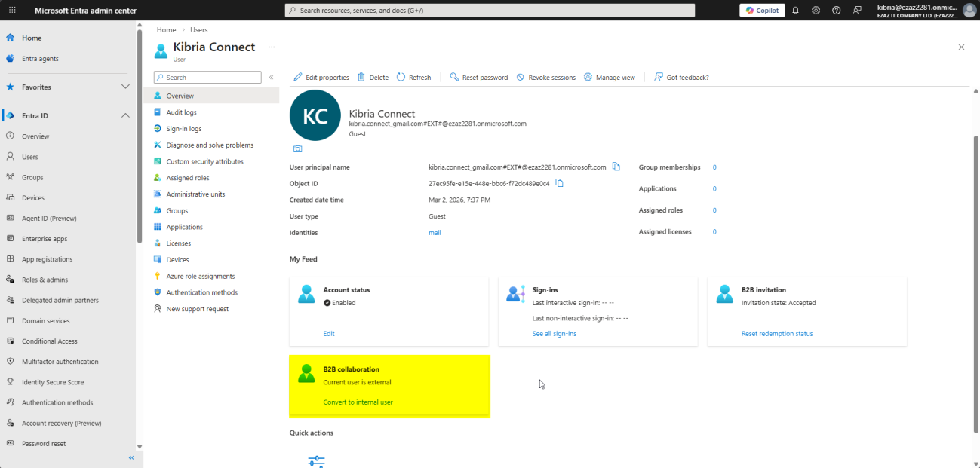Focus the top resources search box

coord(490,11)
